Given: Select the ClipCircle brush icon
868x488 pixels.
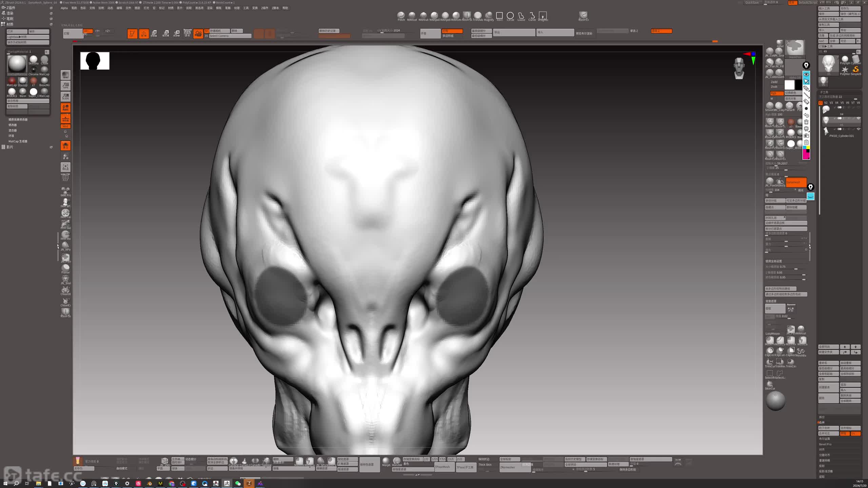Looking at the screenshot, I should [770, 350].
